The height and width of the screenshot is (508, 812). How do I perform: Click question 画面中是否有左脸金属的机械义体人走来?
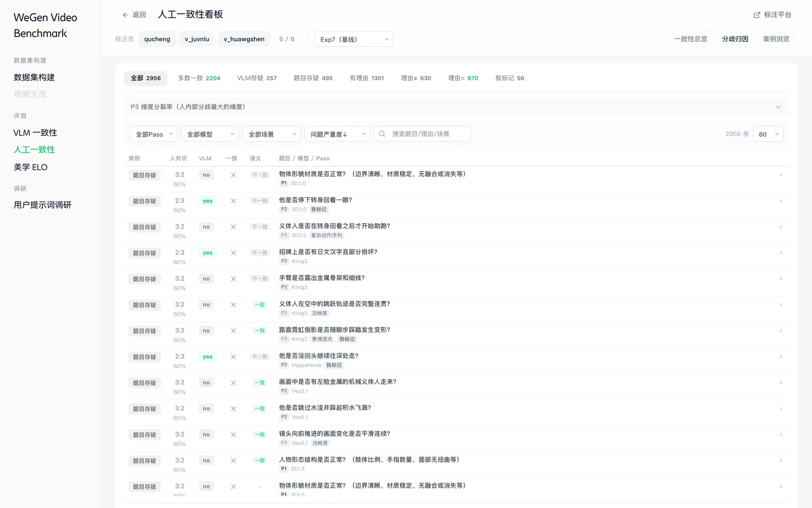(x=337, y=382)
